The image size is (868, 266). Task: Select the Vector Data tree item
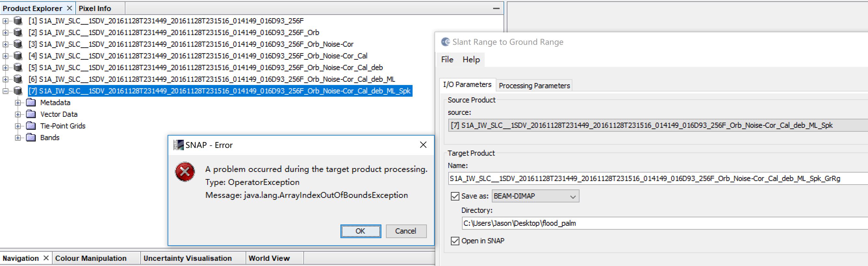click(x=59, y=114)
